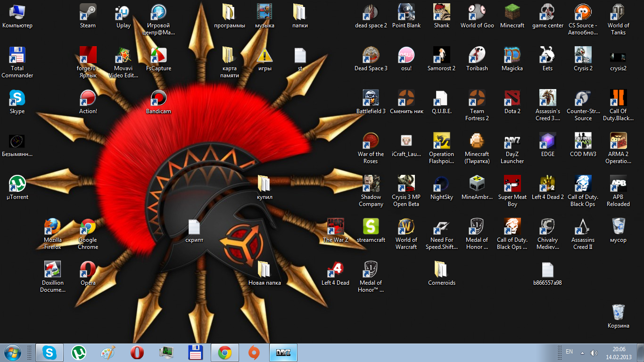Open the Shank shortcut
This screenshot has width=644, height=362.
point(442,16)
